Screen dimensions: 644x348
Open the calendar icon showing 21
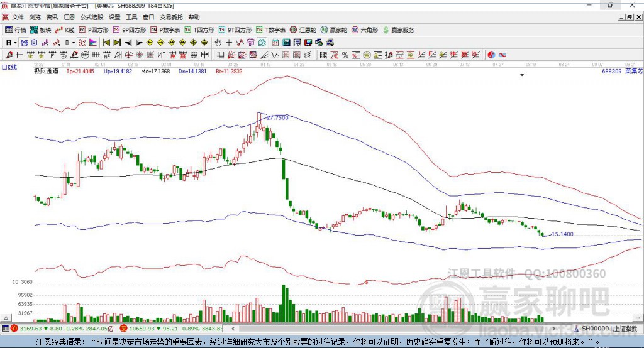[x=275, y=43]
